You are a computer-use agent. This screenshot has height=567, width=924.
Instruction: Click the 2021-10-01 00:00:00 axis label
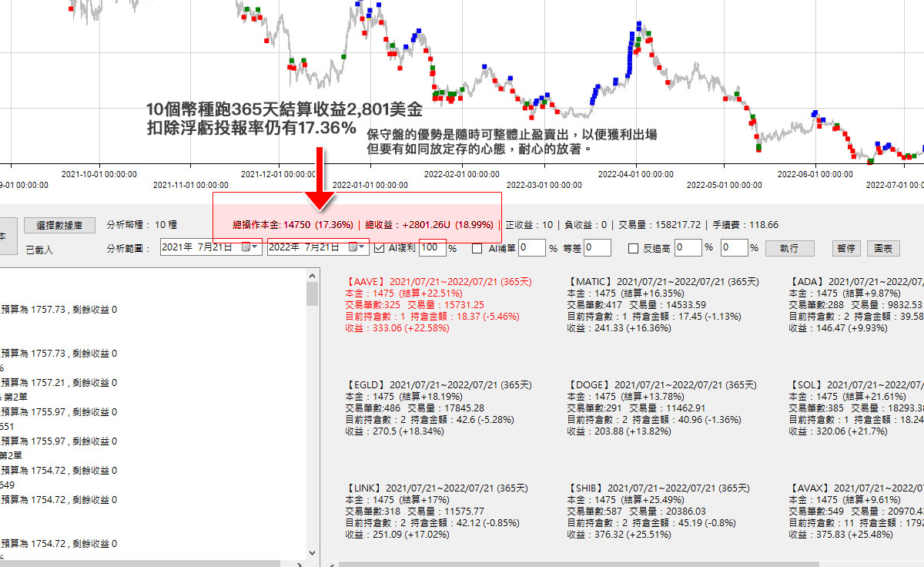point(99,174)
